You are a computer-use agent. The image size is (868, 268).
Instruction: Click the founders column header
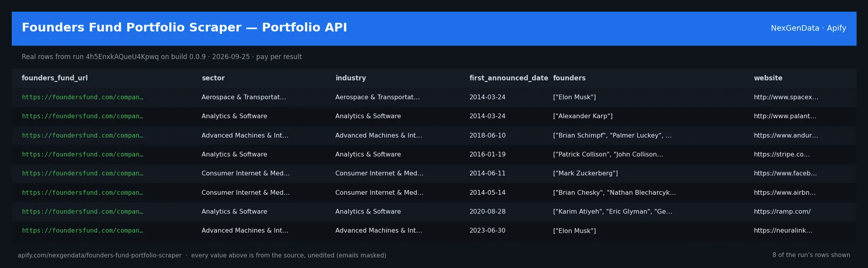569,78
